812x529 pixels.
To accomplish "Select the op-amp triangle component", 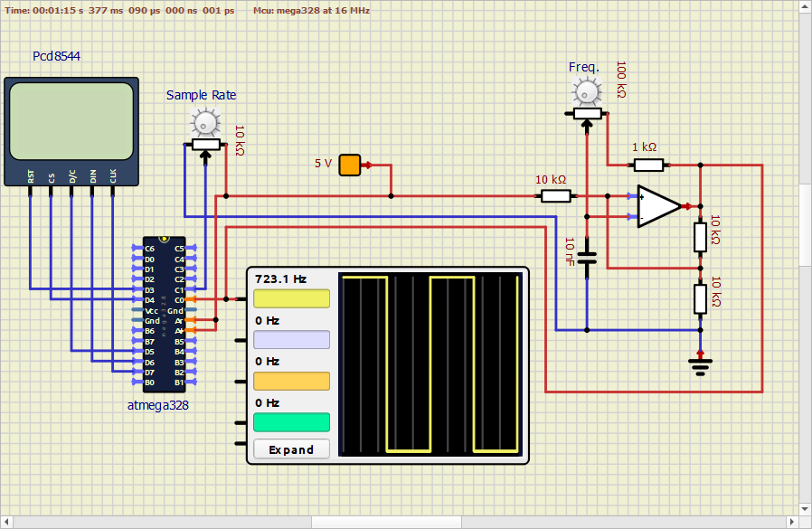I will pos(658,206).
